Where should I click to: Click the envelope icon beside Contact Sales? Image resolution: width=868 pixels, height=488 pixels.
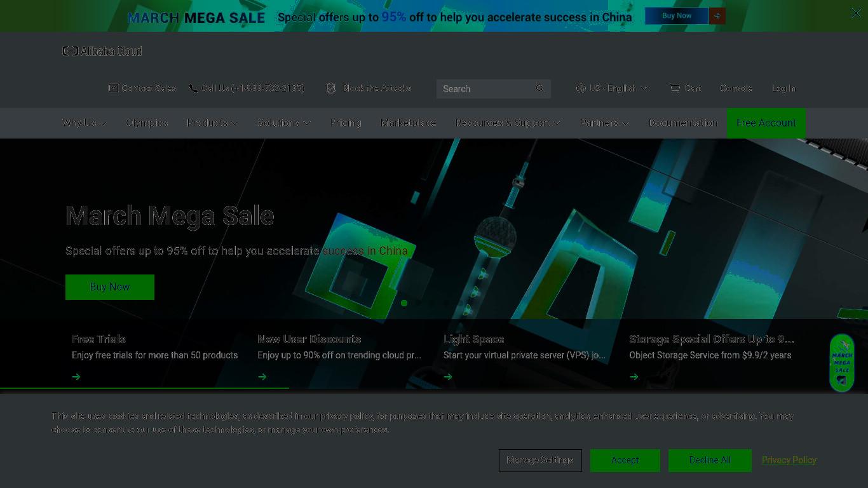[x=113, y=88]
